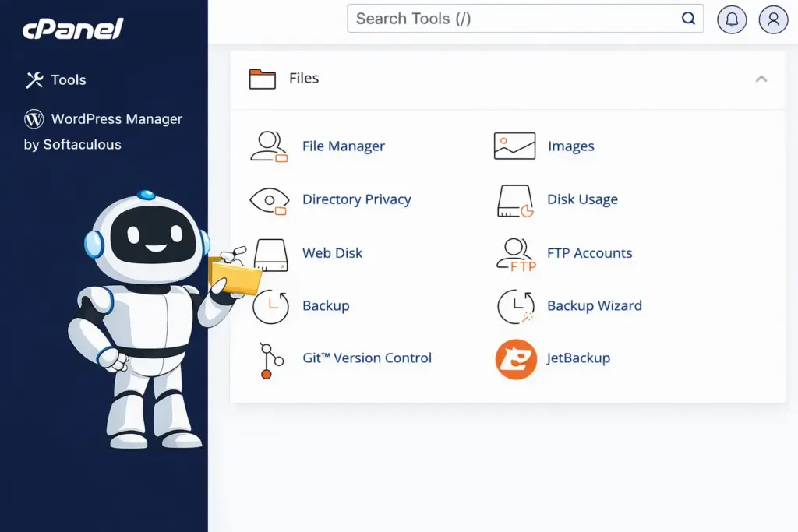Viewport: 798px width, 532px height.
Task: Select the Disk Usage icon
Action: click(514, 200)
